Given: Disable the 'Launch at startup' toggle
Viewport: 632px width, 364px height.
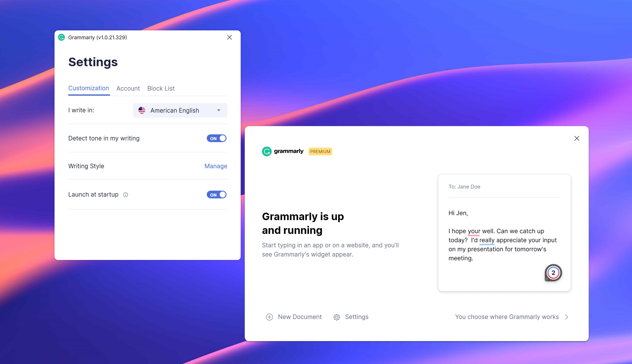Looking at the screenshot, I should 217,194.
